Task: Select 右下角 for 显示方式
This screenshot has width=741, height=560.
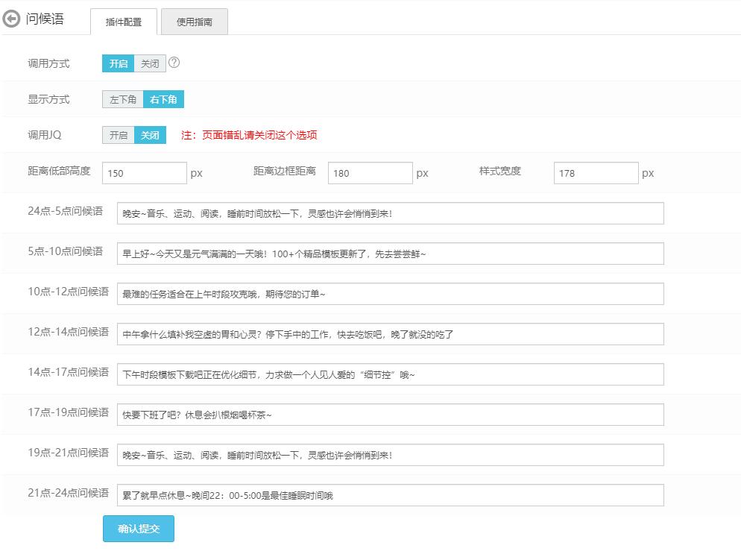Action: (163, 99)
